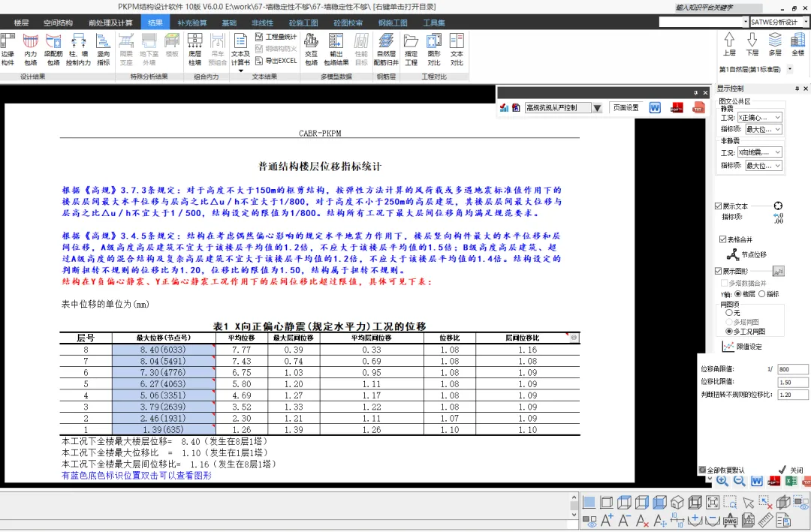Go to 上层 with the up arrow
Image resolution: width=811 pixels, height=532 pixels.
(729, 44)
